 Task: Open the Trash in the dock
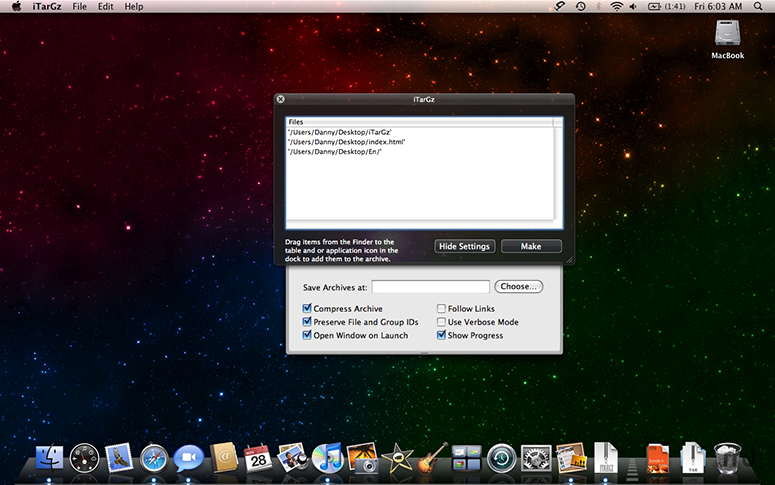(727, 458)
